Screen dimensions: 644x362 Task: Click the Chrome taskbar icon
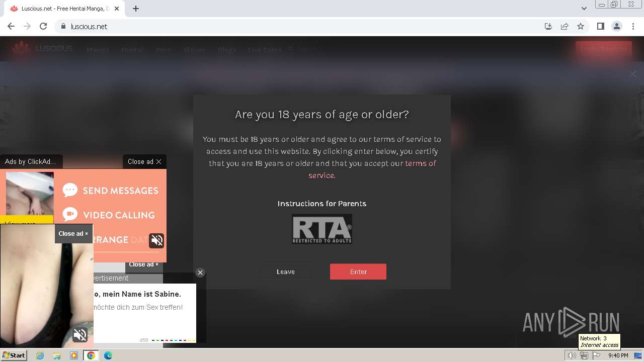click(x=91, y=355)
